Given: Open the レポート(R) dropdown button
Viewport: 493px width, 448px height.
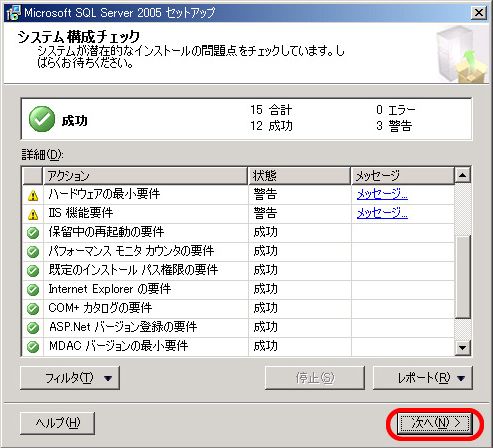Looking at the screenshot, I should 423,378.
